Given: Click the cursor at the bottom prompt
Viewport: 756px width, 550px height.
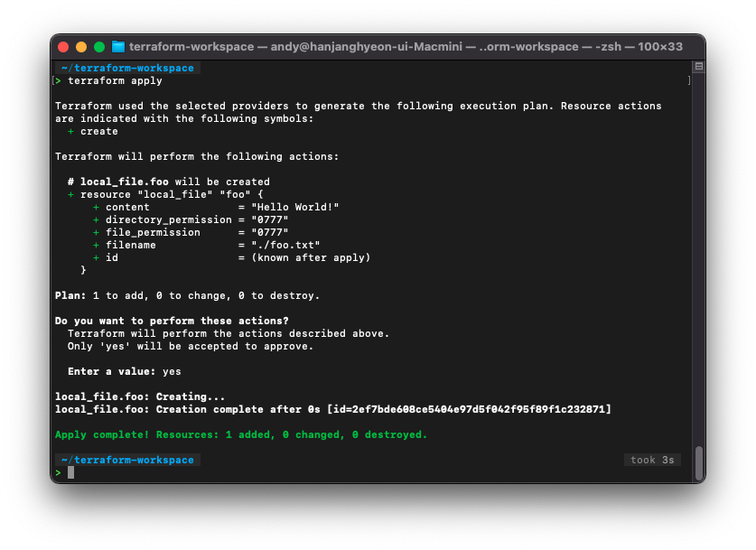Looking at the screenshot, I should click(x=70, y=472).
